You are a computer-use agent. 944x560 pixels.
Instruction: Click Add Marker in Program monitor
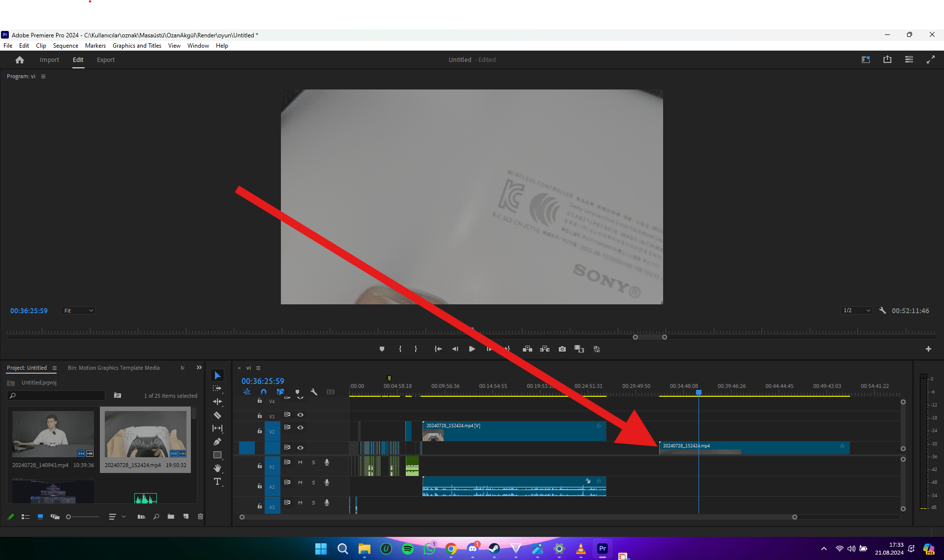click(x=382, y=349)
